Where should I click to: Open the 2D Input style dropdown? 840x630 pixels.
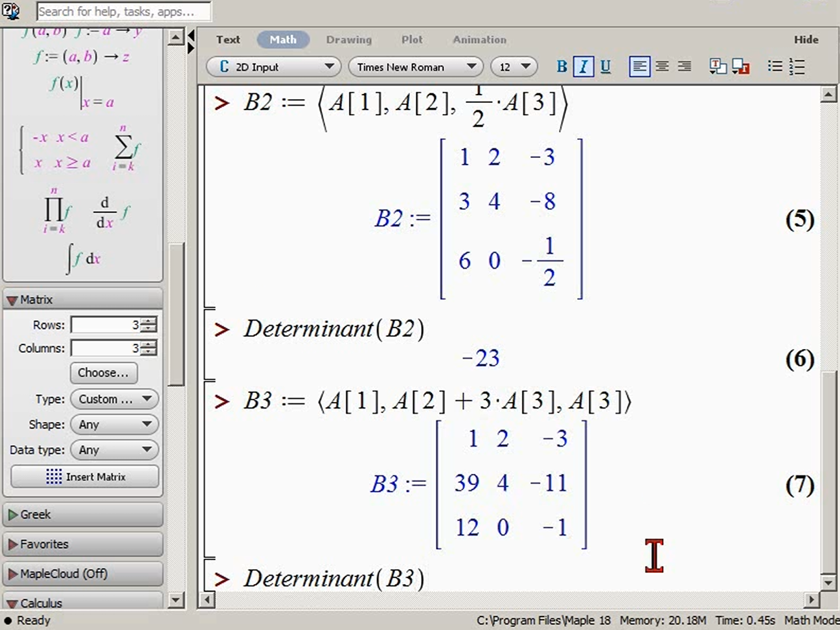274,67
